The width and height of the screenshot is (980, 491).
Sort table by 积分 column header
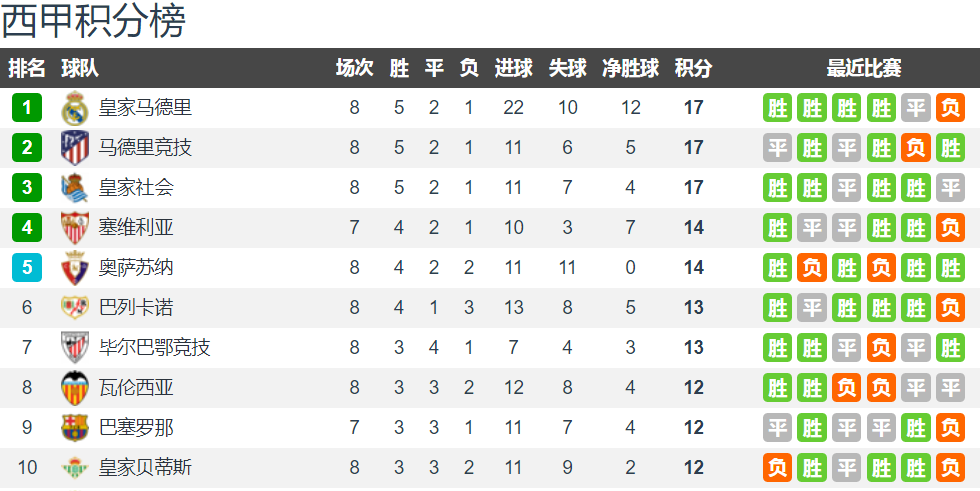pos(693,68)
